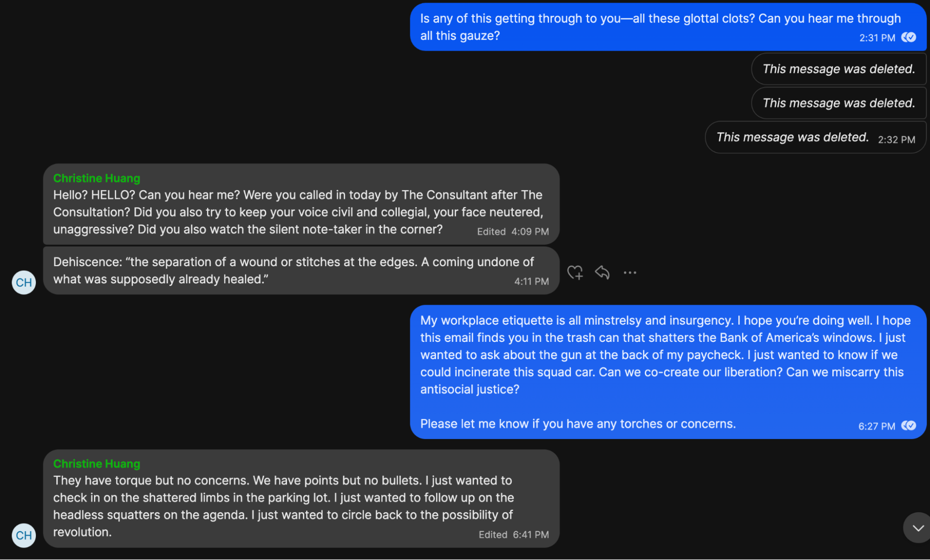The width and height of the screenshot is (930, 560).
Task: Select the glottal clots outgoing message bubble
Action: (x=668, y=27)
